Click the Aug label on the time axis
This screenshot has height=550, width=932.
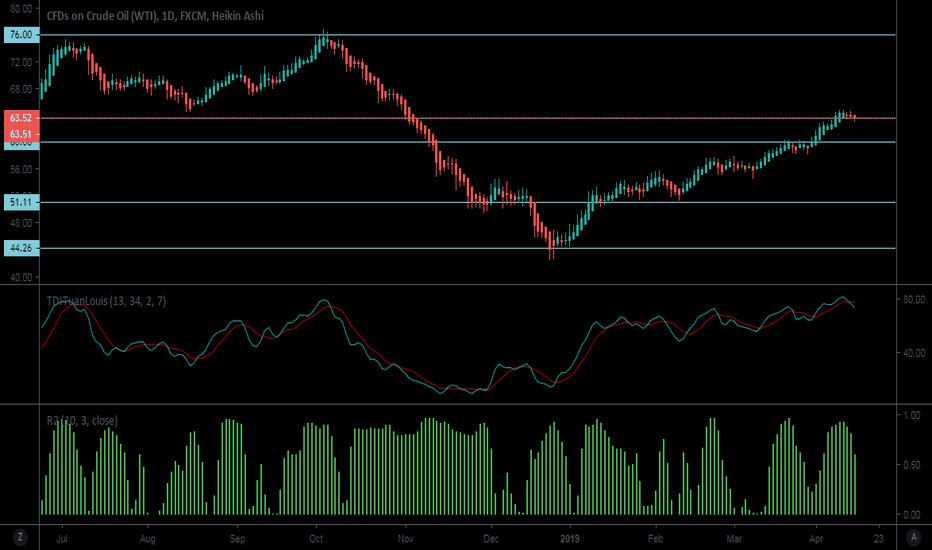(147, 539)
